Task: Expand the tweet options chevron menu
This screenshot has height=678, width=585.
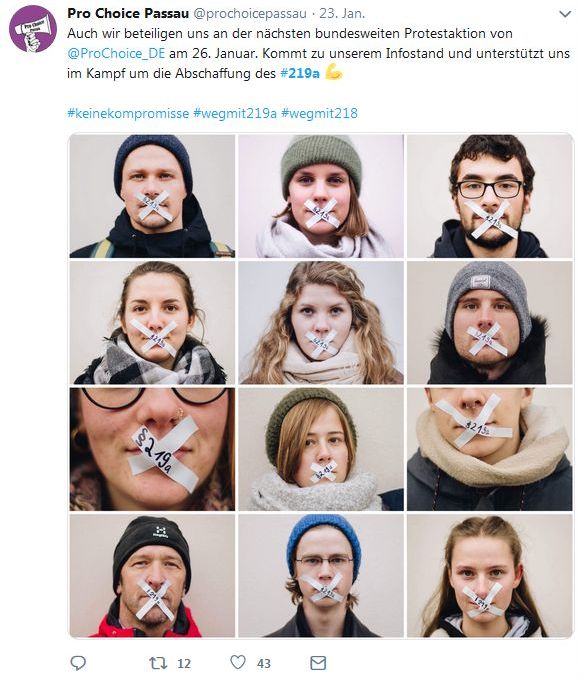Action: coord(565,14)
